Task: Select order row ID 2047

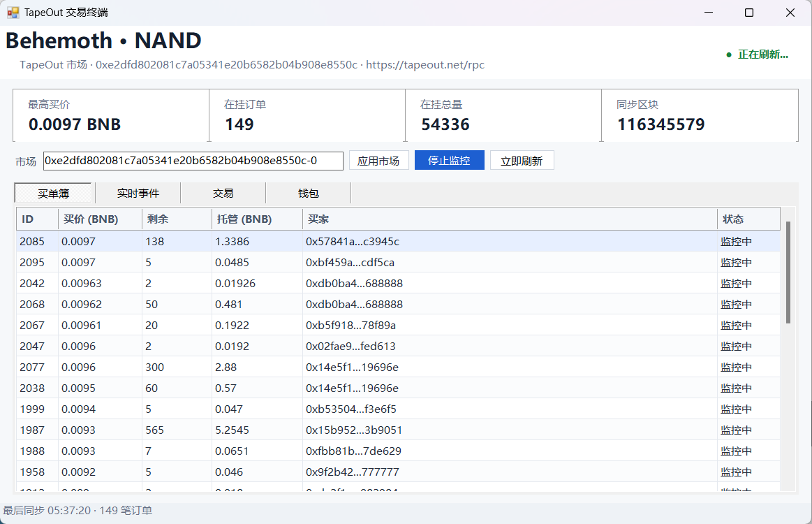Action: point(398,347)
